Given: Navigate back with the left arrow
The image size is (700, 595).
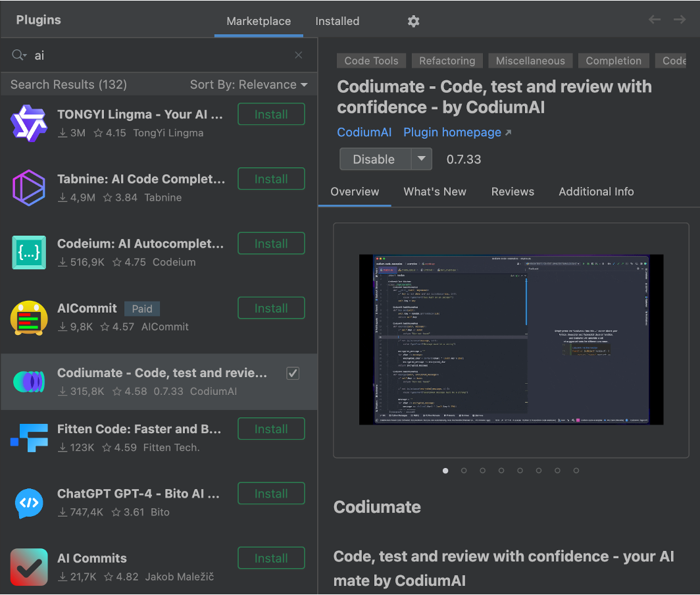Looking at the screenshot, I should coord(655,20).
